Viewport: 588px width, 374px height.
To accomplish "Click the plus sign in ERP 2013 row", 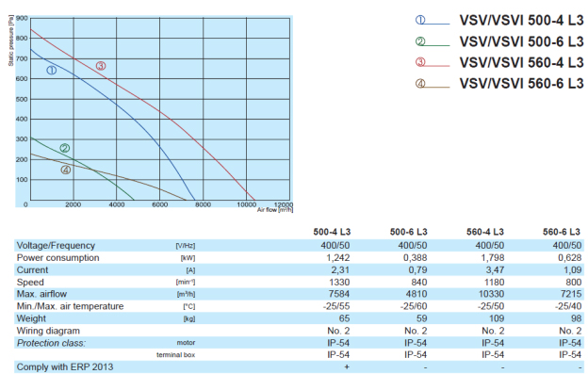I will tap(347, 366).
